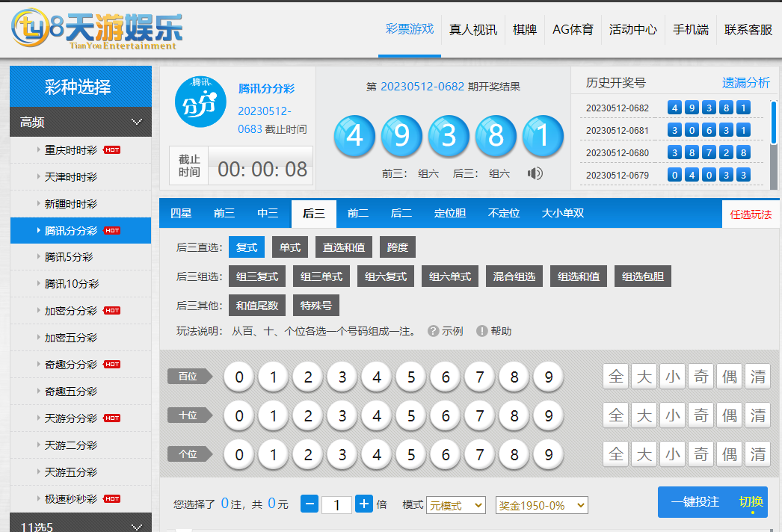
Task: Select ball 5 in the 百位 row
Action: [x=411, y=377]
